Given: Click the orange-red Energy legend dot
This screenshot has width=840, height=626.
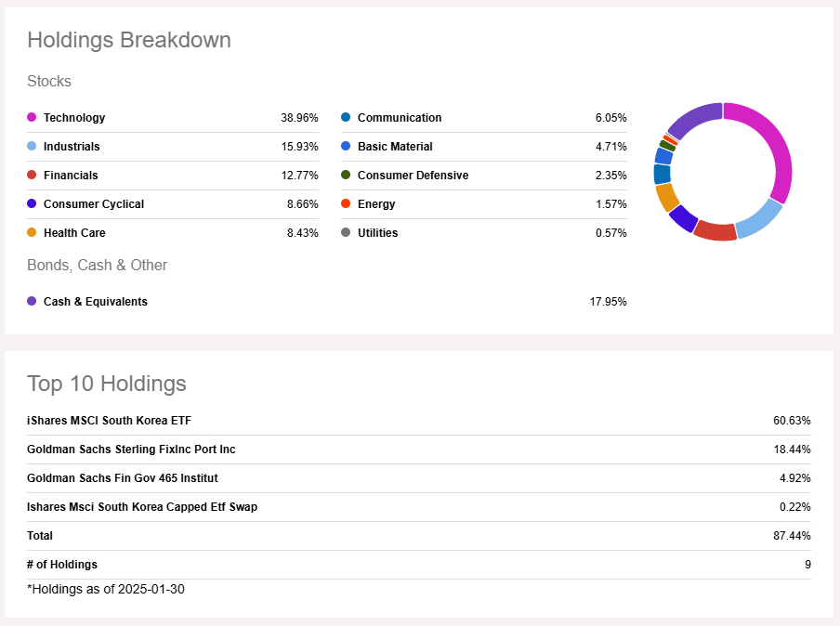Looking at the screenshot, I should click(346, 204).
